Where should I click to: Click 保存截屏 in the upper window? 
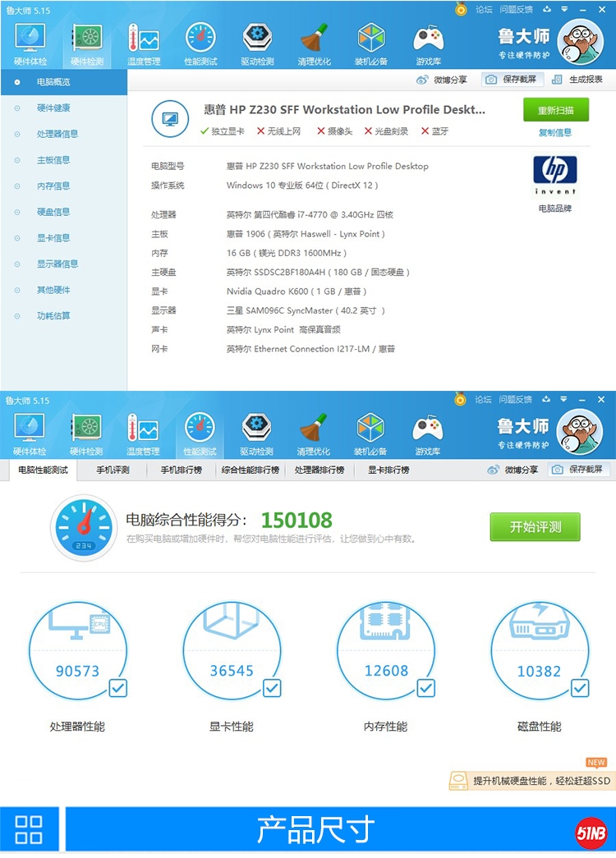click(x=513, y=80)
